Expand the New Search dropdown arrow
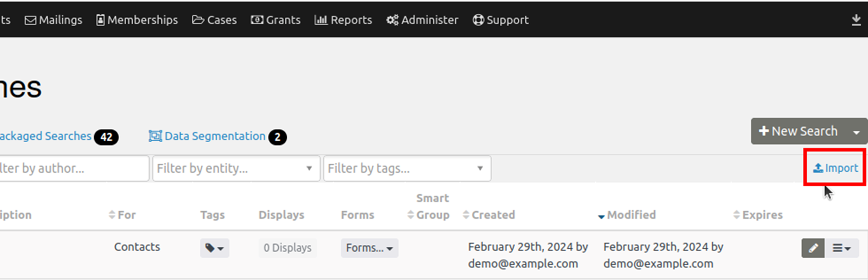 tap(856, 132)
